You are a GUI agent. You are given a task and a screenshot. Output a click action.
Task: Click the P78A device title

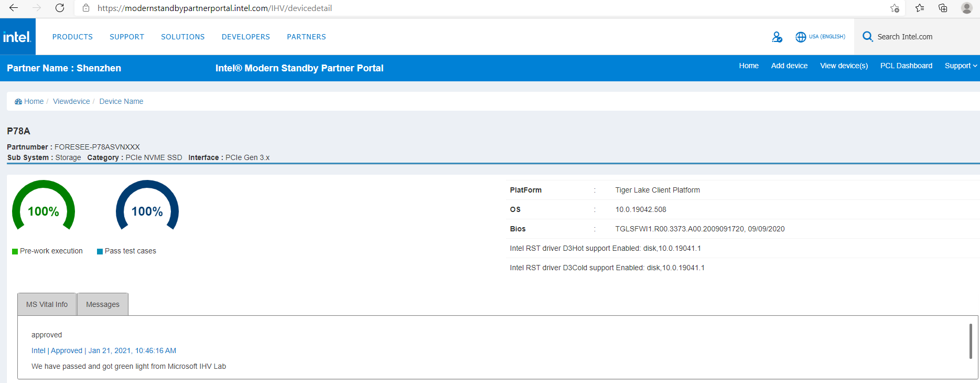pyautogui.click(x=18, y=131)
